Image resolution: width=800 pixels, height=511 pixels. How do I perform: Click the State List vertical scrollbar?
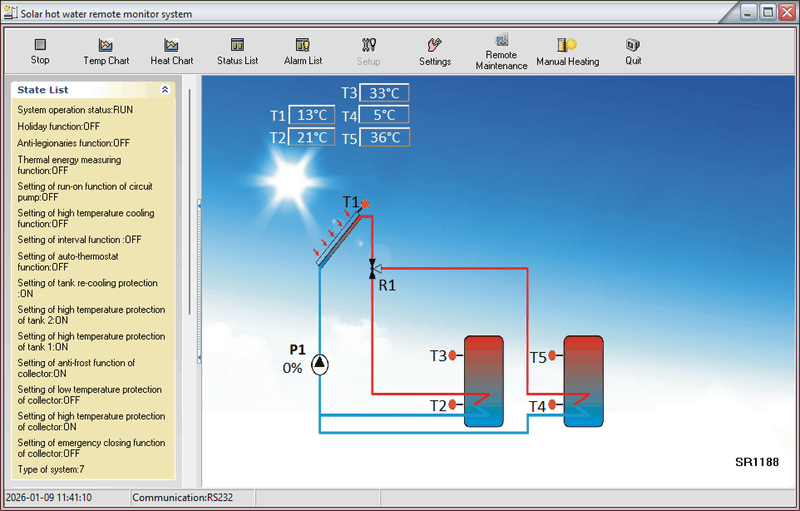(x=189, y=201)
